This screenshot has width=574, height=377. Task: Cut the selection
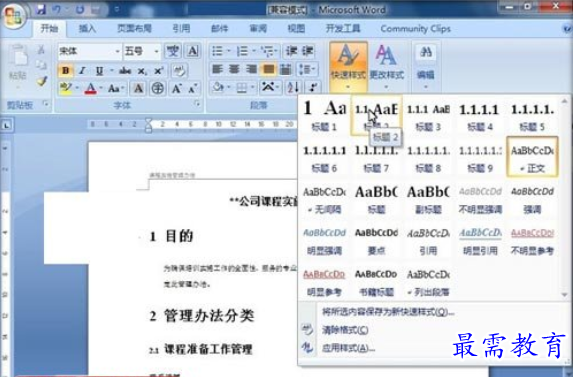tap(41, 49)
